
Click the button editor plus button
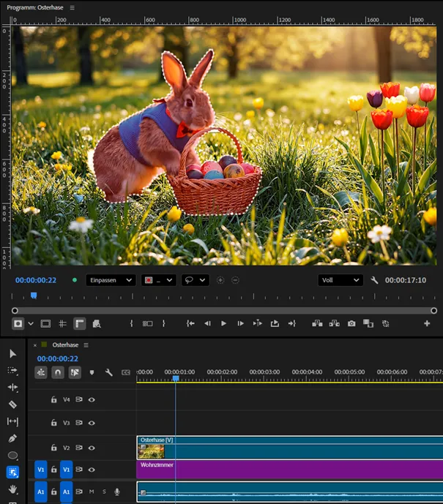click(x=427, y=323)
